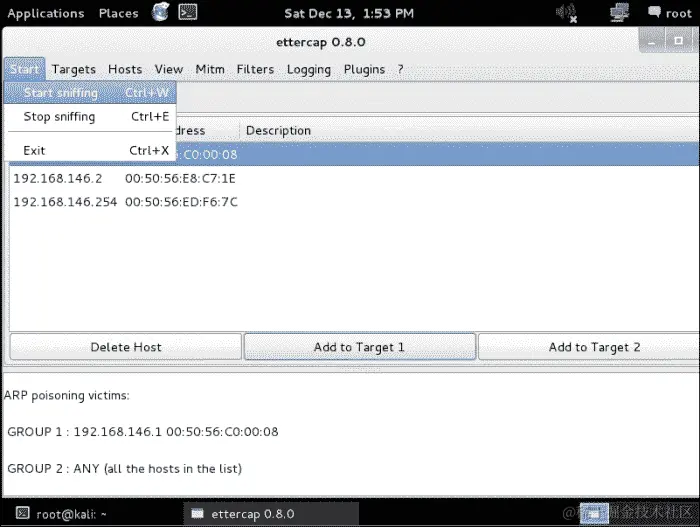The height and width of the screenshot is (527, 700).
Task: Open the Start menu in ettercap
Action: 25,69
